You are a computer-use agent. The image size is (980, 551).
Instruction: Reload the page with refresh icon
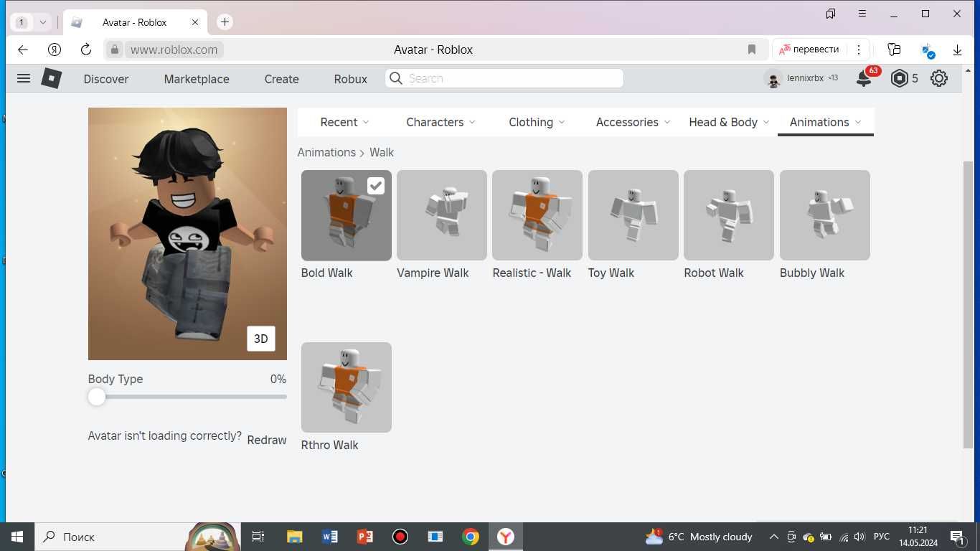(86, 50)
